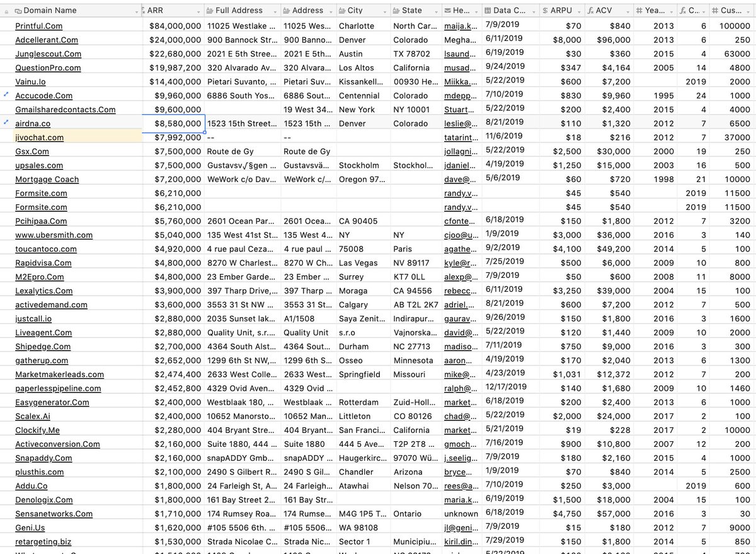Click the text-type icon of State column
Screen dimensions: 756x554
tap(396, 11)
